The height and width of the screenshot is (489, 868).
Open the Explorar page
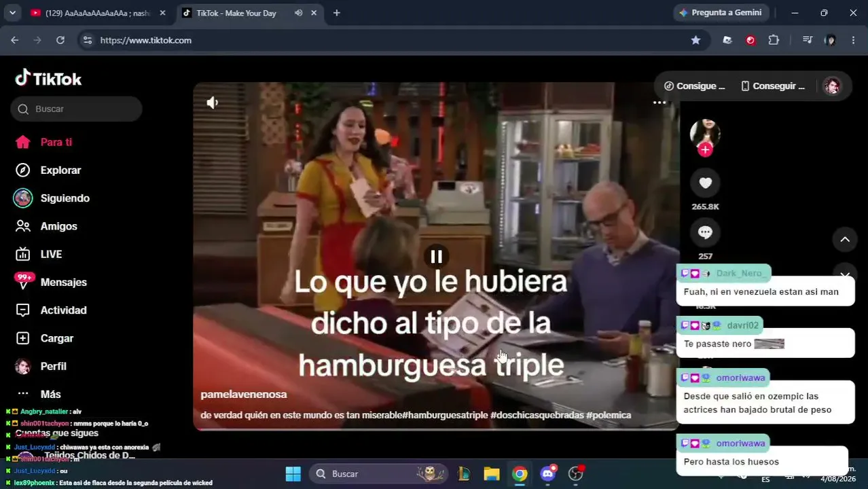click(x=48, y=170)
